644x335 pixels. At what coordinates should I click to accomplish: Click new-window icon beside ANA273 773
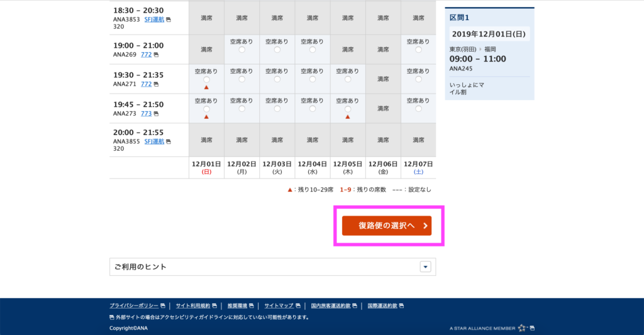pos(156,114)
